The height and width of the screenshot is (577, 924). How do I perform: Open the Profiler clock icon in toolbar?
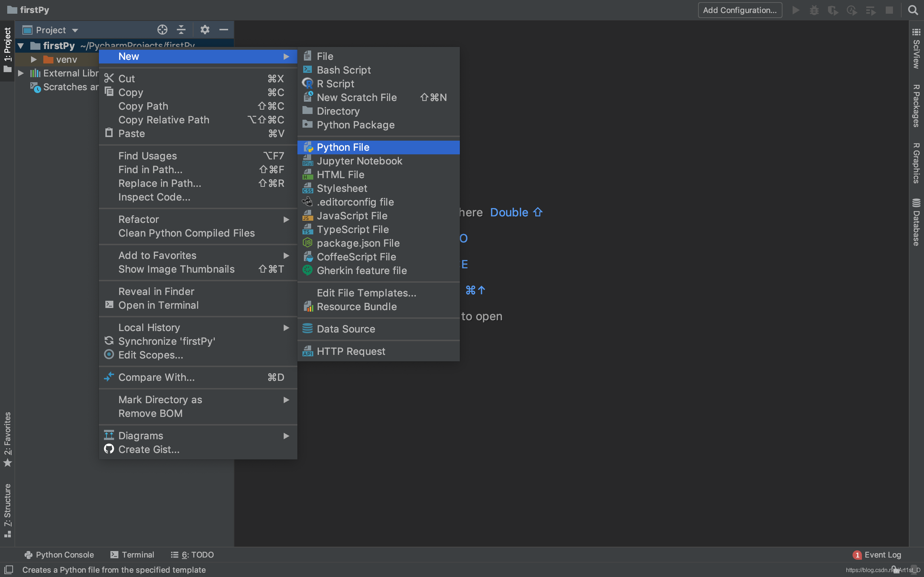[x=852, y=10]
